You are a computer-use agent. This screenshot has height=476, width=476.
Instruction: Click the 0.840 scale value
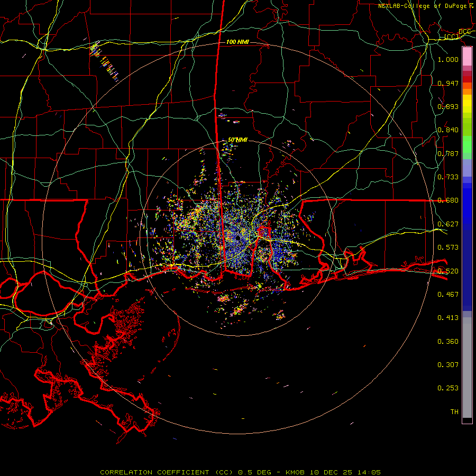(x=448, y=130)
